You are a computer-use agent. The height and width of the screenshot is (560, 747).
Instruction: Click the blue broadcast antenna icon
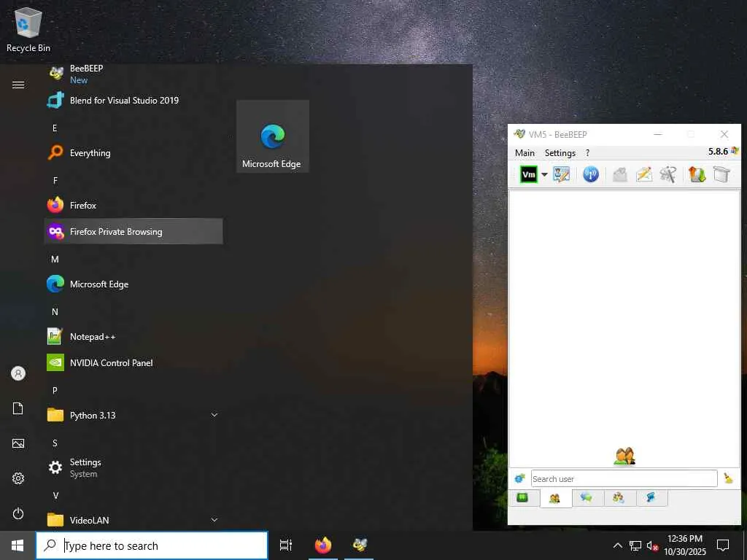coord(591,174)
